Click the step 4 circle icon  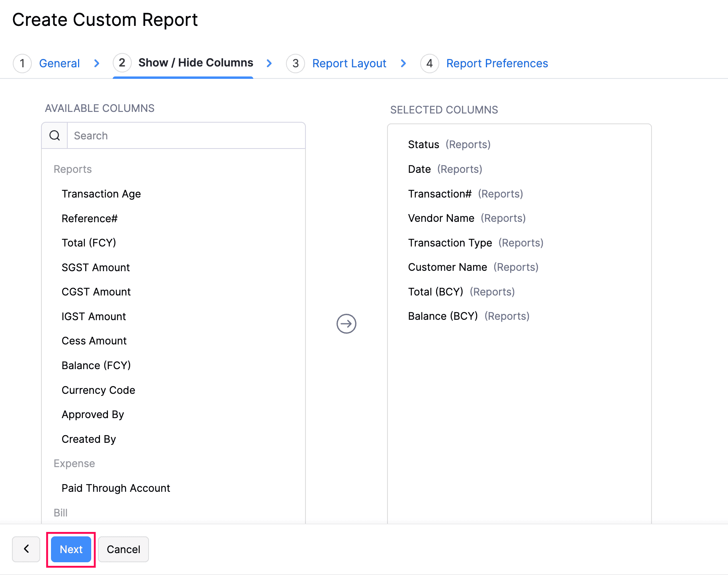pos(429,63)
